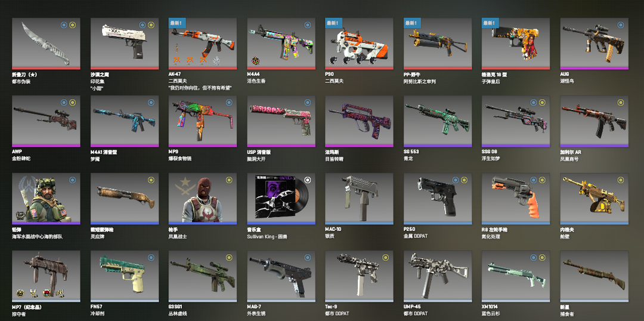Select the 格洛克 18 型 子弹皇后 tile

click(516, 43)
